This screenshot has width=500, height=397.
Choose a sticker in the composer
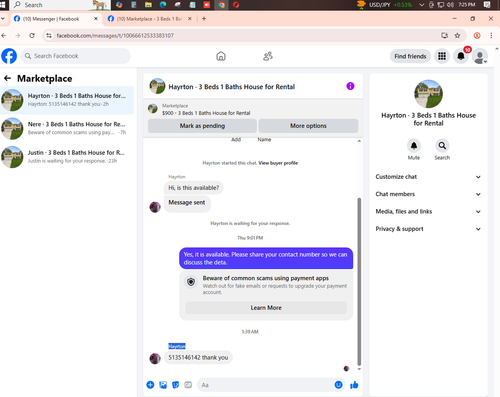pyautogui.click(x=176, y=385)
